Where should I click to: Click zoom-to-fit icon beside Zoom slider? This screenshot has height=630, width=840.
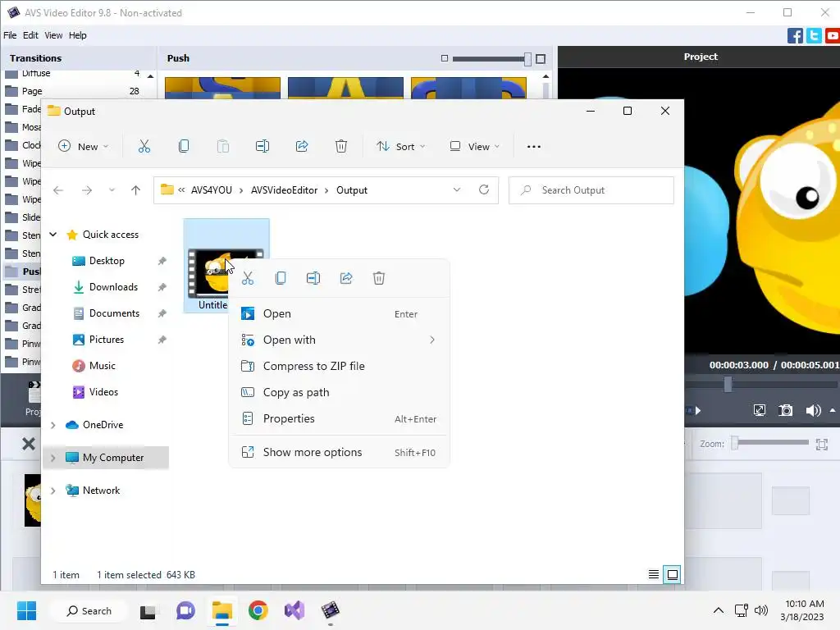click(822, 444)
